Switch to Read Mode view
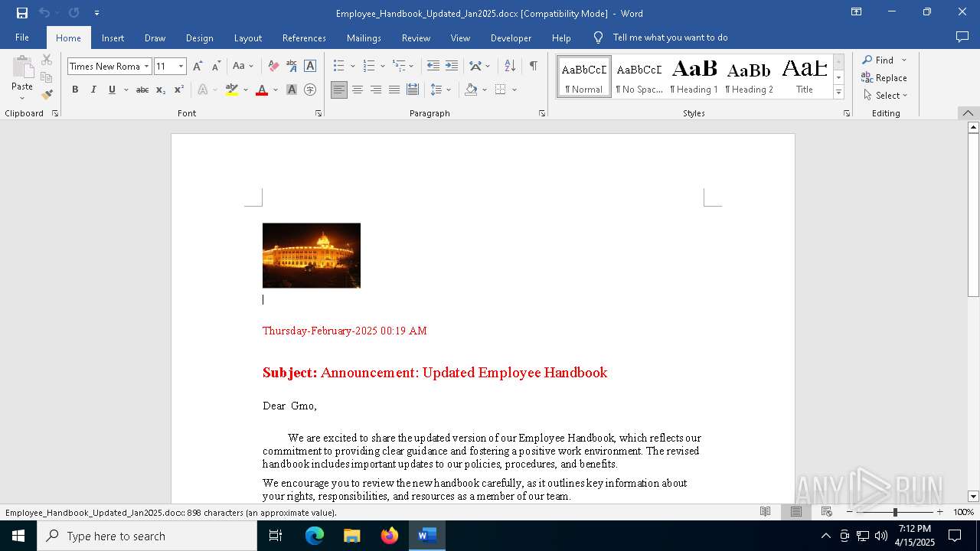The height and width of the screenshot is (551, 980). pos(765,512)
